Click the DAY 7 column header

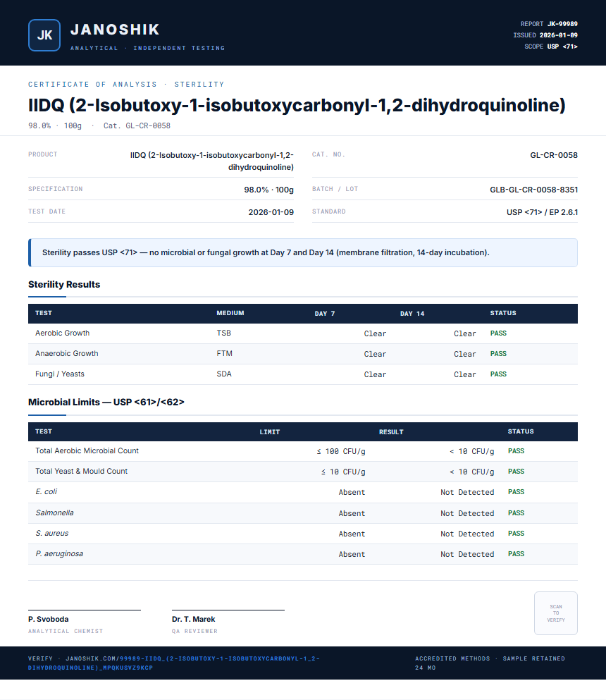(324, 314)
